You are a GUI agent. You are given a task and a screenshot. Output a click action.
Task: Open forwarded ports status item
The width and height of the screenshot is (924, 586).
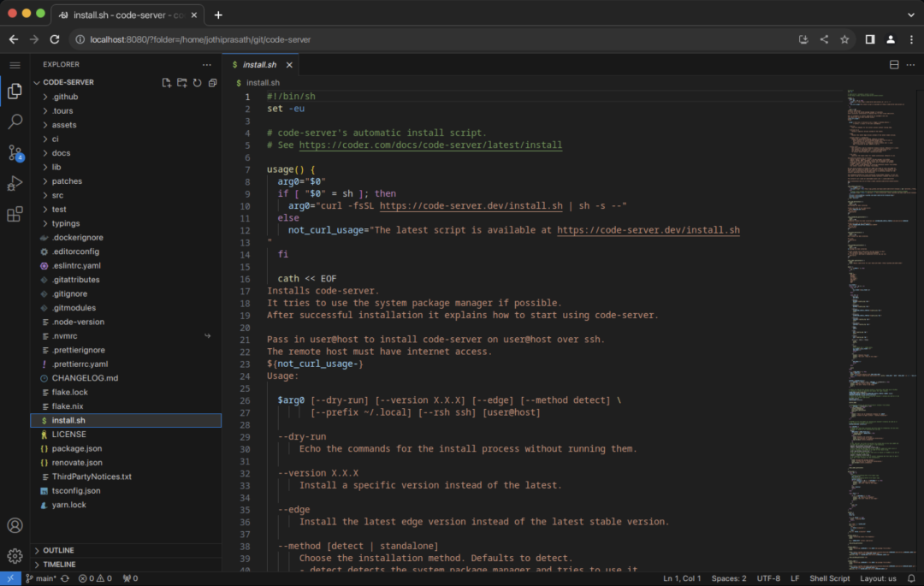point(130,578)
